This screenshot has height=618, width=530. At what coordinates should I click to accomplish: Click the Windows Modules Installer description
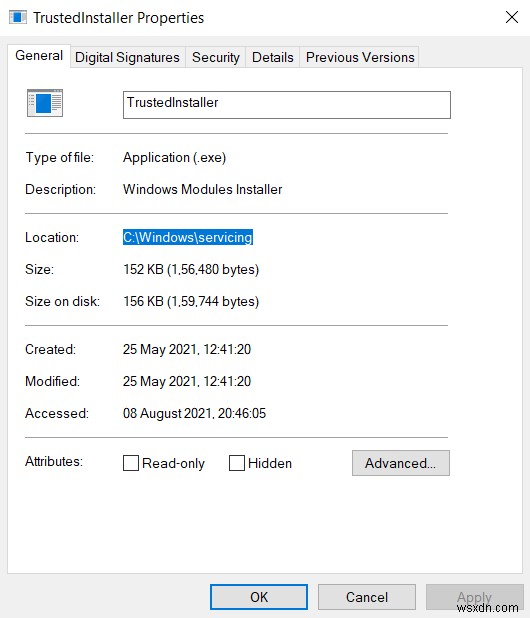(203, 190)
